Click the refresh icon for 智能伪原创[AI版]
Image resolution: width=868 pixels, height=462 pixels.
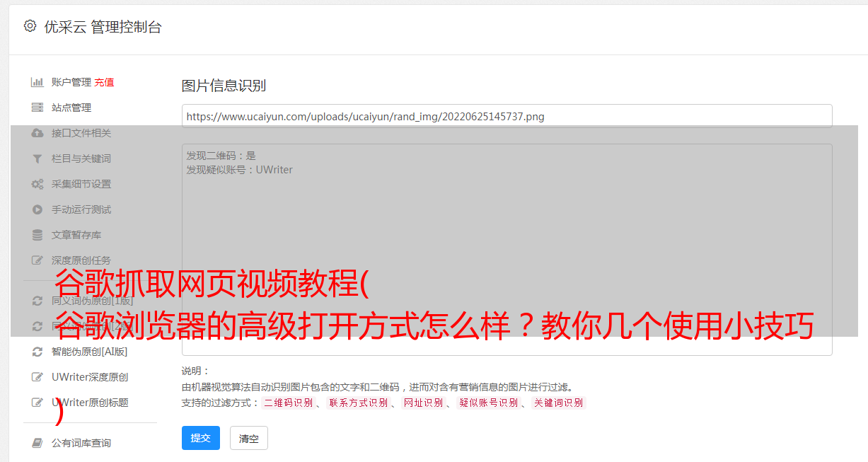(37, 352)
